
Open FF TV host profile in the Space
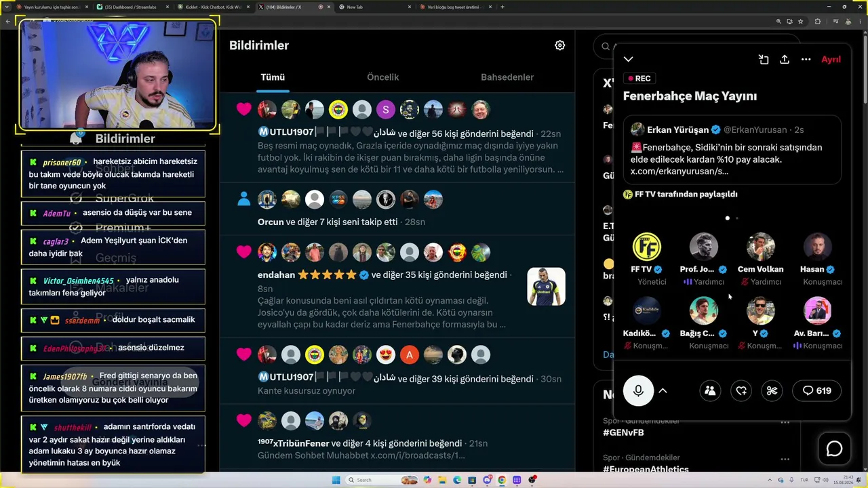pos(646,247)
